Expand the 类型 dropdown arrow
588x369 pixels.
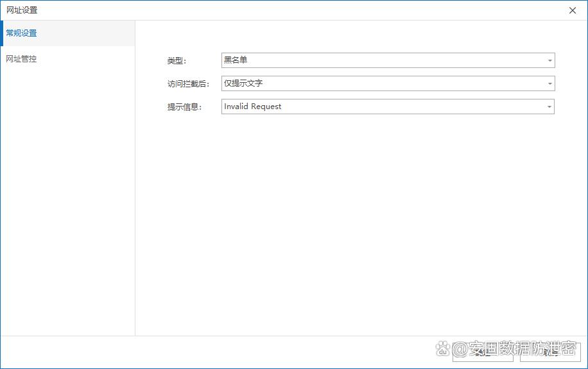point(549,61)
